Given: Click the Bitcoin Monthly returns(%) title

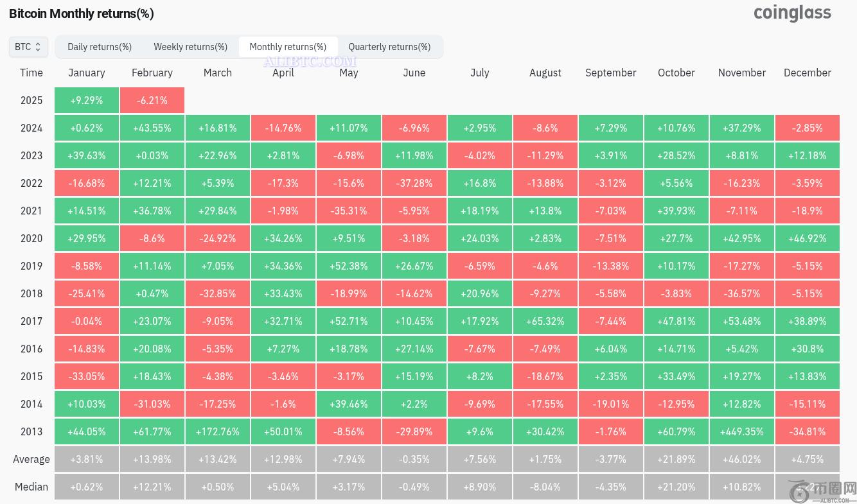Looking at the screenshot, I should (x=82, y=13).
